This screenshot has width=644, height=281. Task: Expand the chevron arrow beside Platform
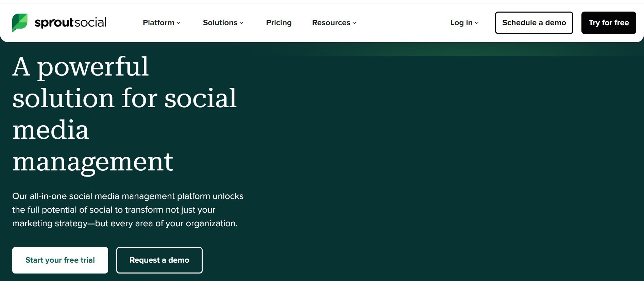pyautogui.click(x=179, y=23)
